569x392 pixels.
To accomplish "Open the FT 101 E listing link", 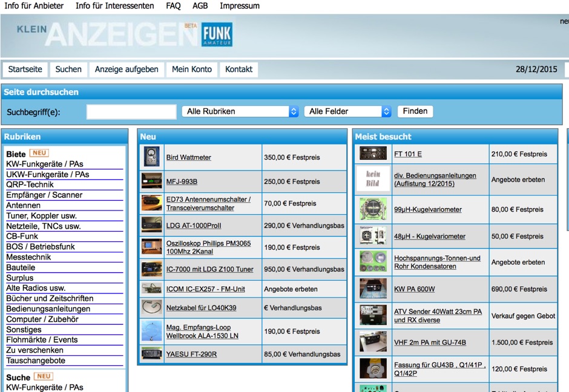I will tap(408, 154).
